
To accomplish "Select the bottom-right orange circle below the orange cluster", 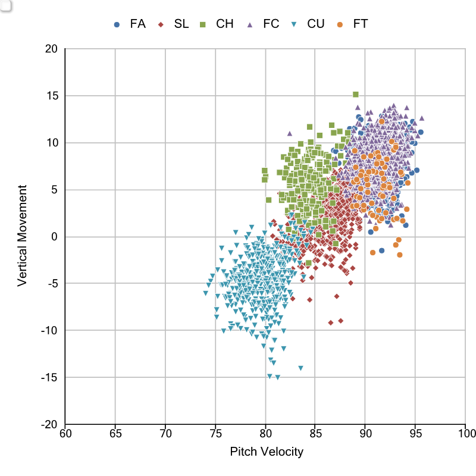I will point(400,255).
